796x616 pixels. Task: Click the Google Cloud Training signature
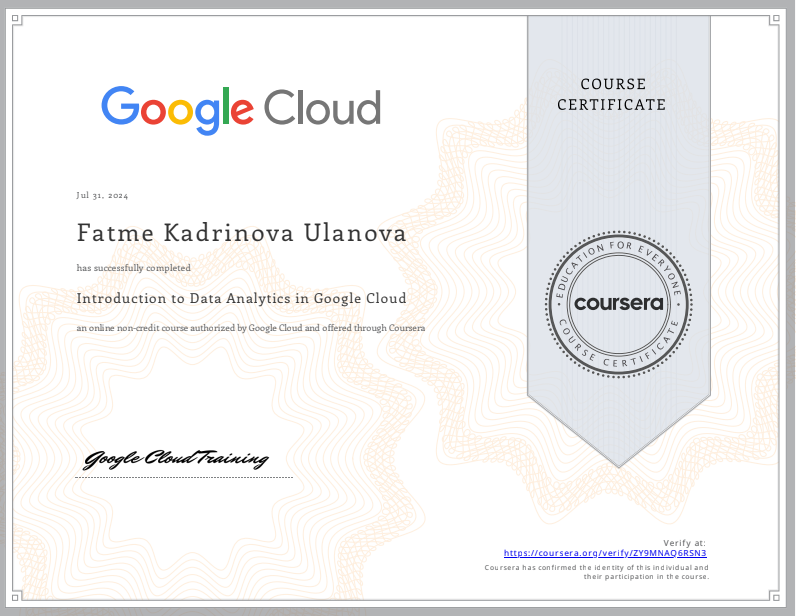click(176, 459)
